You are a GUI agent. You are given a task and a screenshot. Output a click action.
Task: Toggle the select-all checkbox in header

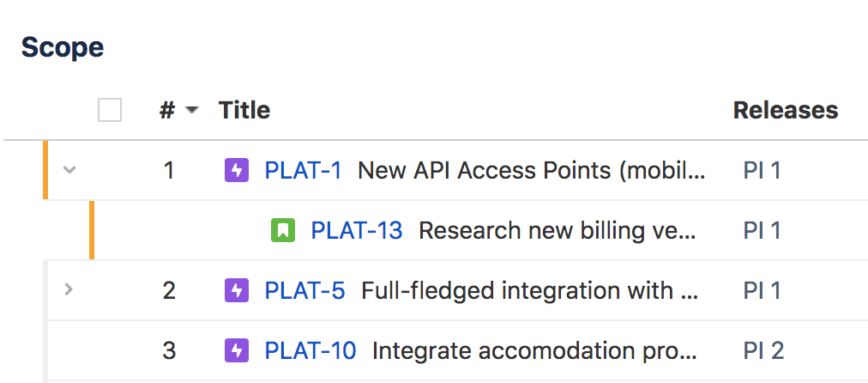click(110, 110)
